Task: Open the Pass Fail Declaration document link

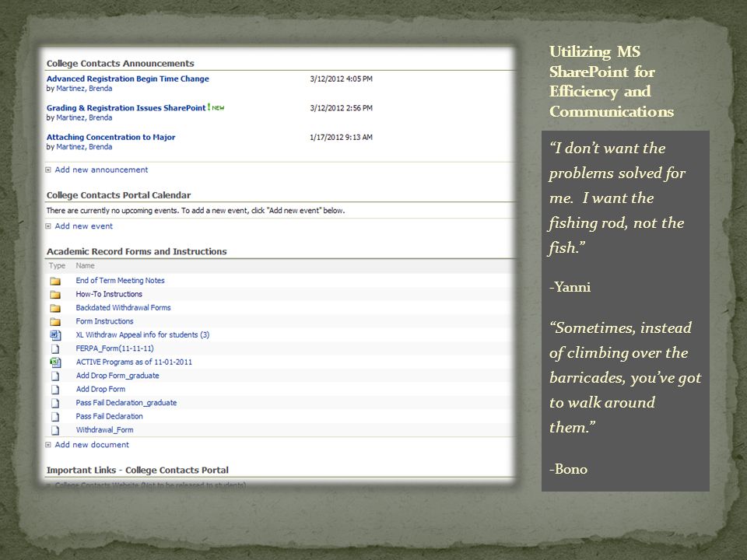Action: [109, 416]
